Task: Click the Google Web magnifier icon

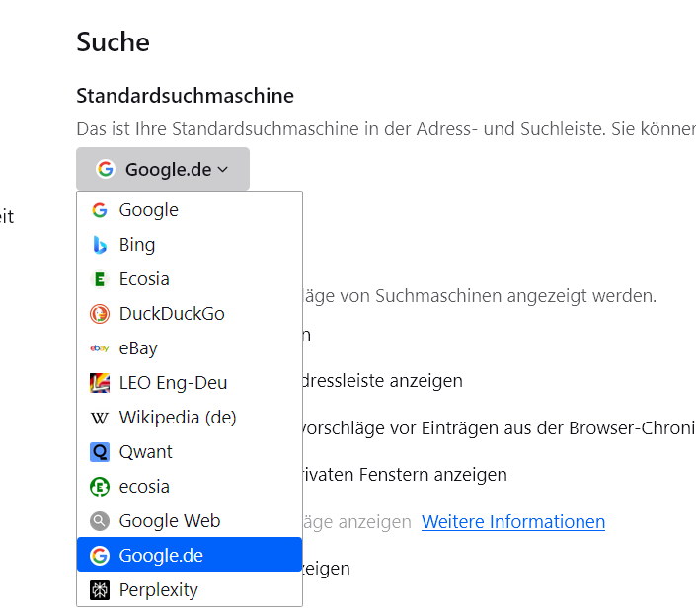Action: (100, 521)
